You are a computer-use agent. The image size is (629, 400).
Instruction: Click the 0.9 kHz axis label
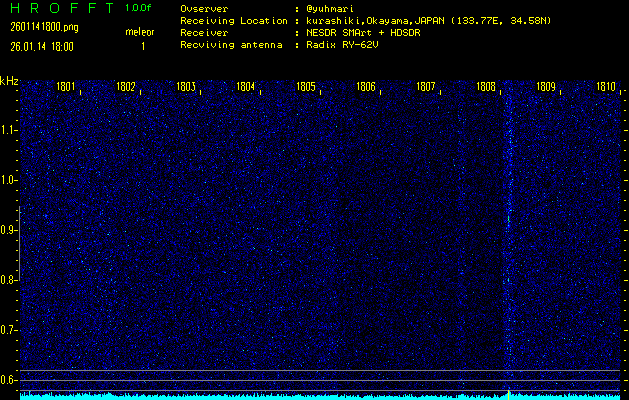click(7, 230)
